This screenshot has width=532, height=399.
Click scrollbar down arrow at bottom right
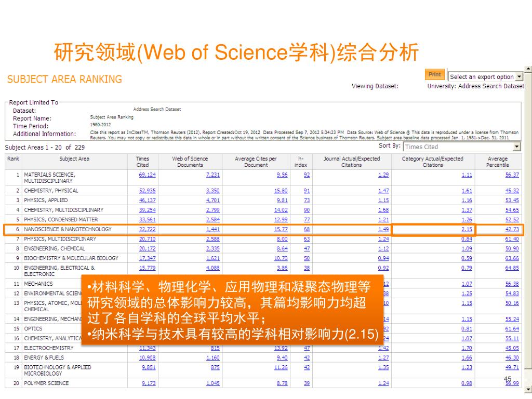528,389
